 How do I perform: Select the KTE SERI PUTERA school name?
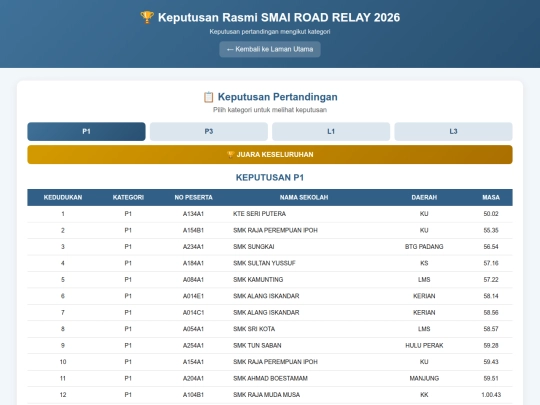[259, 214]
